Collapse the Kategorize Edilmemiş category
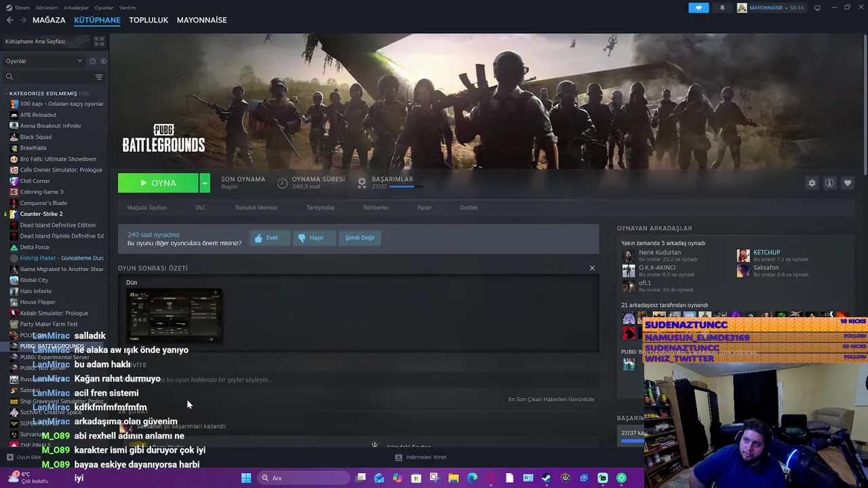868x488 pixels. 6,94
